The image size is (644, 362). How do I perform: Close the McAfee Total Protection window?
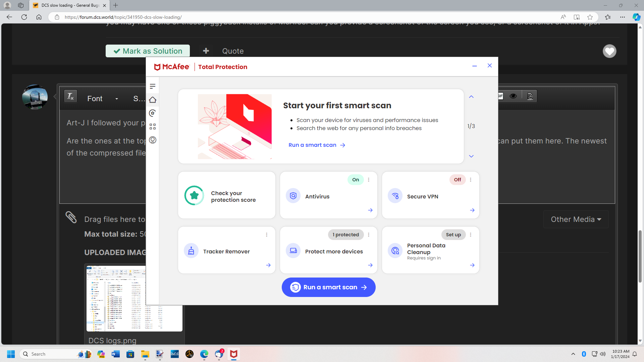tap(490, 66)
